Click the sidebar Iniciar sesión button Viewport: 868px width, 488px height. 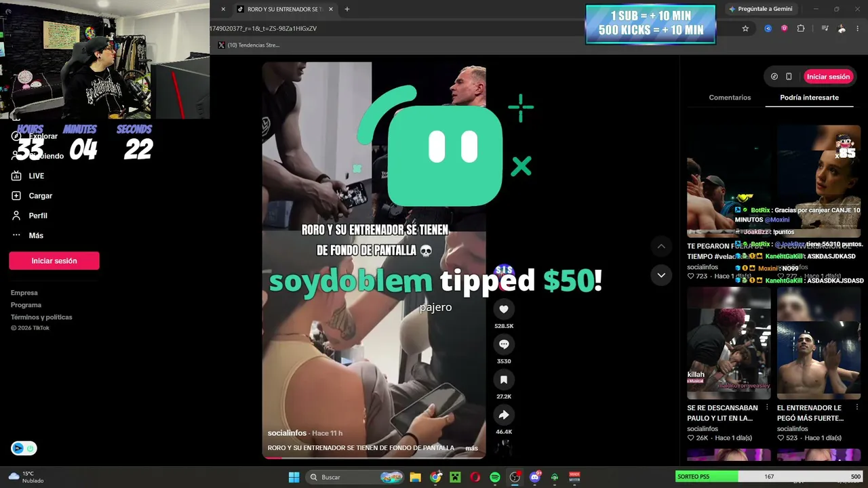click(x=54, y=261)
